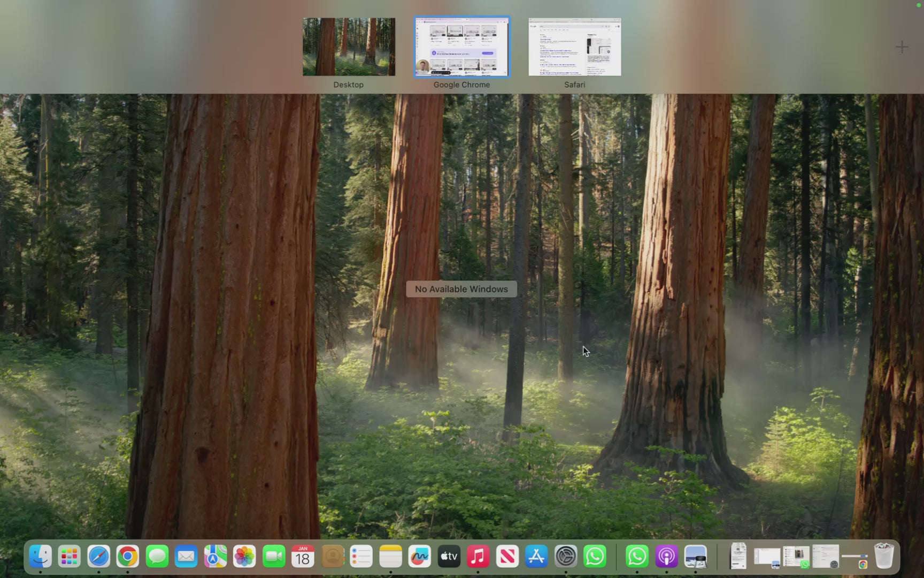Viewport: 924px width, 578px height.
Task: Launch the Freeform app
Action: point(420,557)
